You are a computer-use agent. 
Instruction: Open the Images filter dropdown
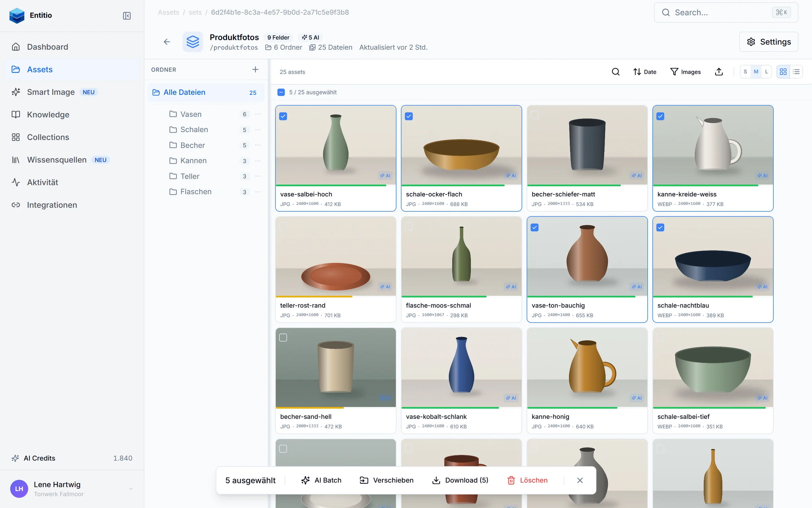[x=685, y=72]
